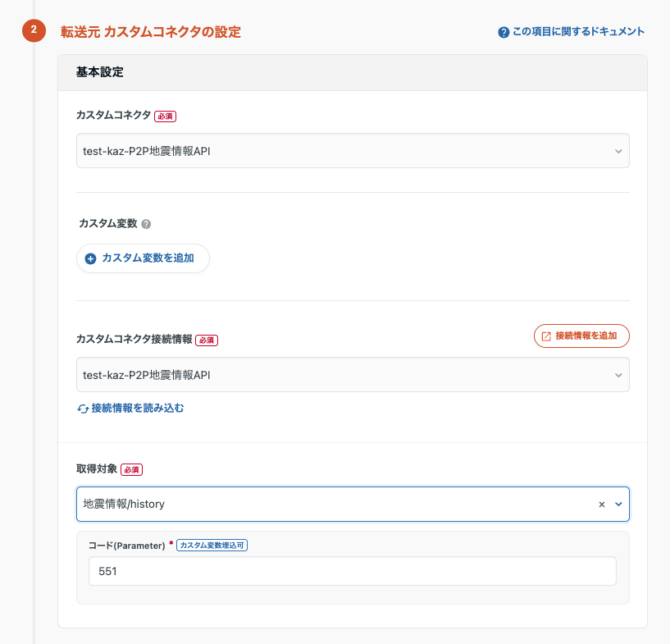Image resolution: width=670 pixels, height=644 pixels.
Task: Open the この項目に関するドキュメント link
Action: pos(578,32)
